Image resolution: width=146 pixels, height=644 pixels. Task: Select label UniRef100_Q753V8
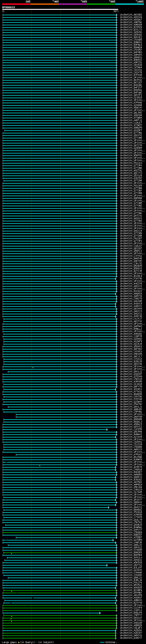point(131,376)
